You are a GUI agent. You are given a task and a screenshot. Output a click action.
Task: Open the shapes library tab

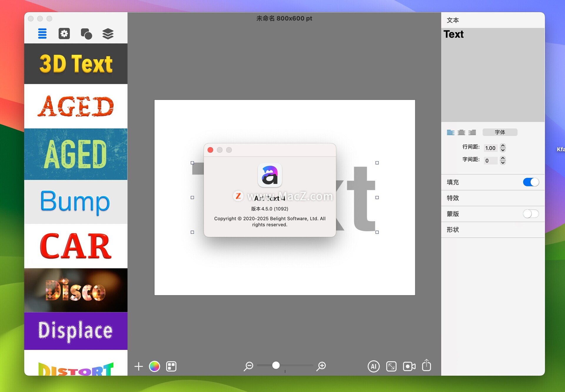pos(86,34)
